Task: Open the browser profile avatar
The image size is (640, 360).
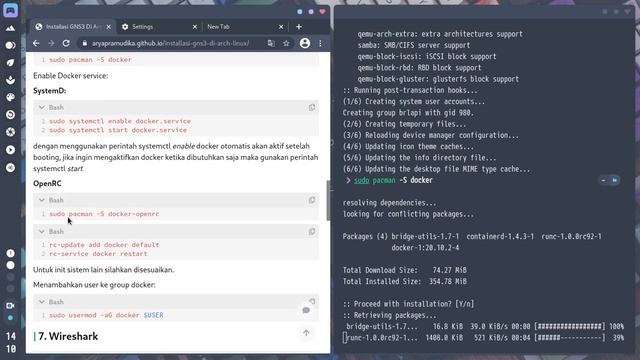Action: coord(305,43)
